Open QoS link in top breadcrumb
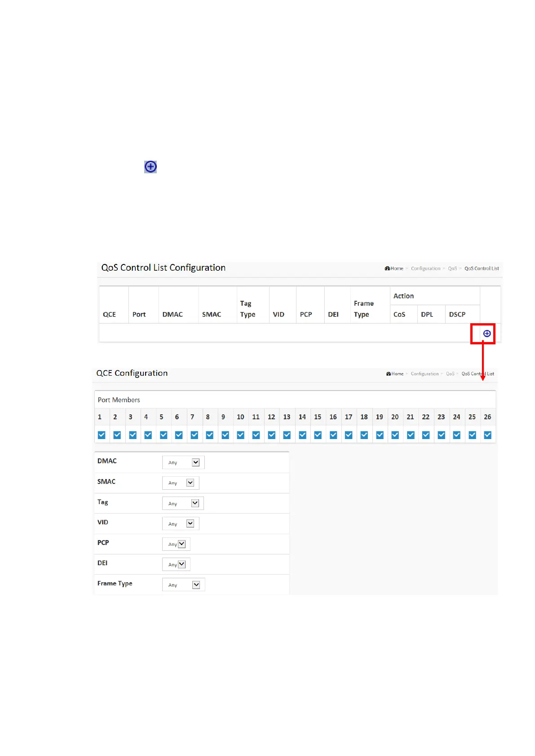Viewport: 535px width, 756px height. 452,268
